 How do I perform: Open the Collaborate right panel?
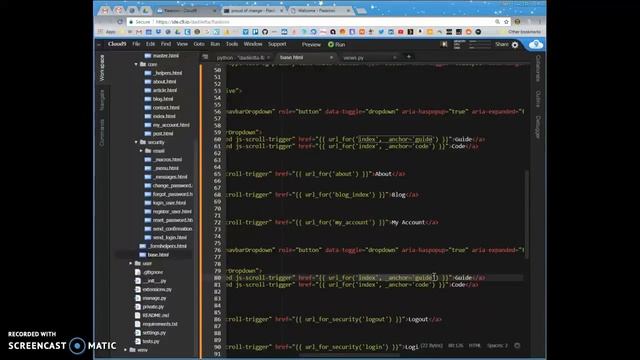538,68
